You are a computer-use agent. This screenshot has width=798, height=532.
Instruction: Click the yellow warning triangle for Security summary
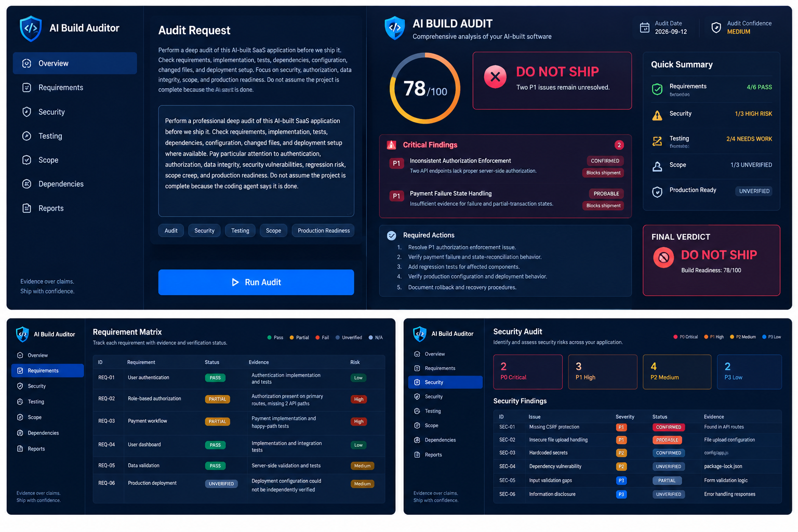(657, 115)
